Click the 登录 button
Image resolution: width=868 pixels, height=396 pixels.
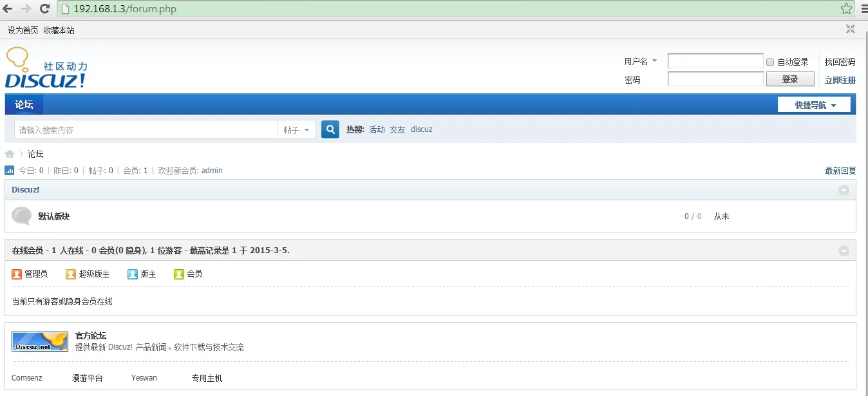click(x=790, y=79)
